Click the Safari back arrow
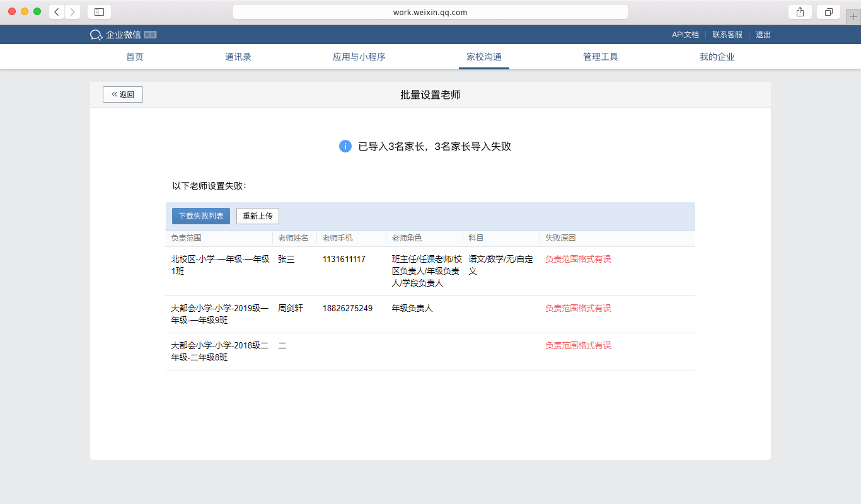Screen dimensions: 861x504 click(57, 12)
